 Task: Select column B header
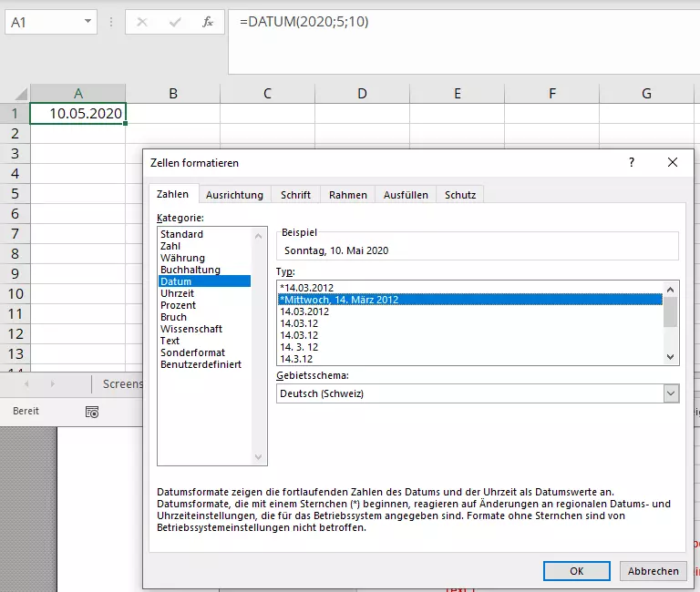point(173,94)
